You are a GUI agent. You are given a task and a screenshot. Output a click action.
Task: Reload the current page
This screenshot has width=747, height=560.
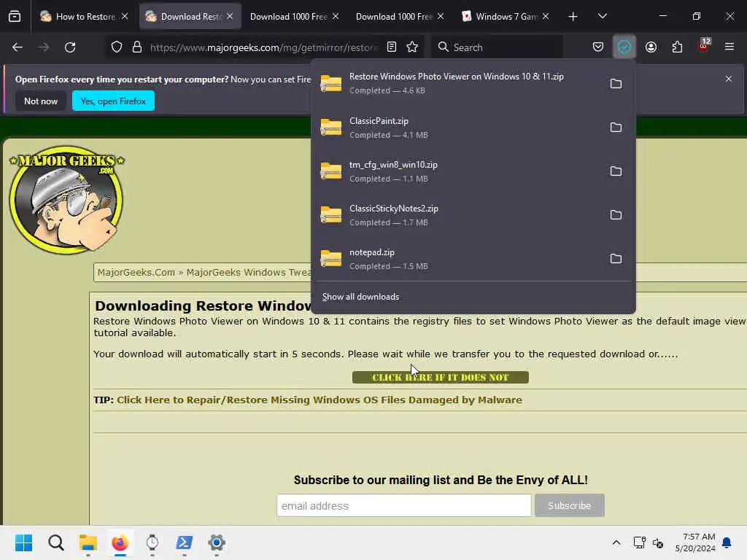[x=70, y=47]
